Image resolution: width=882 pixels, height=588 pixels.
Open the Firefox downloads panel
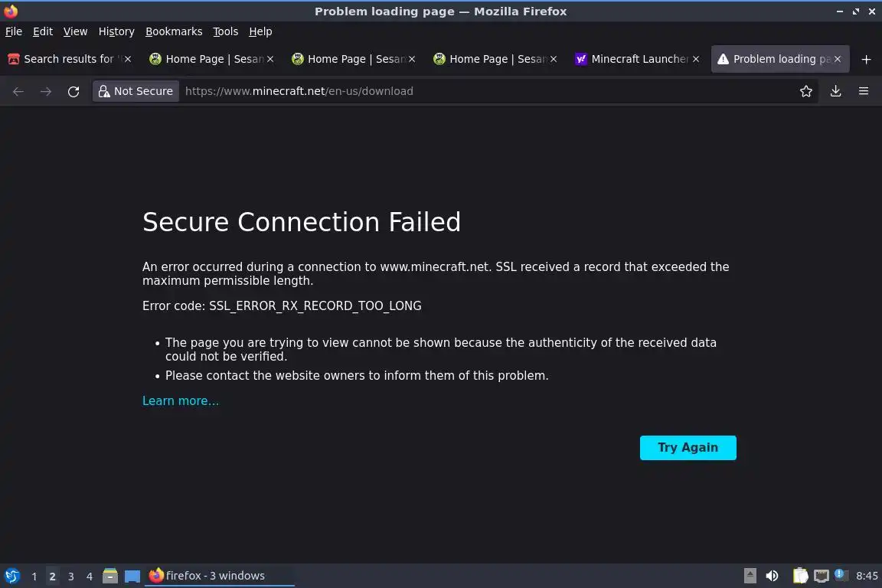(835, 91)
